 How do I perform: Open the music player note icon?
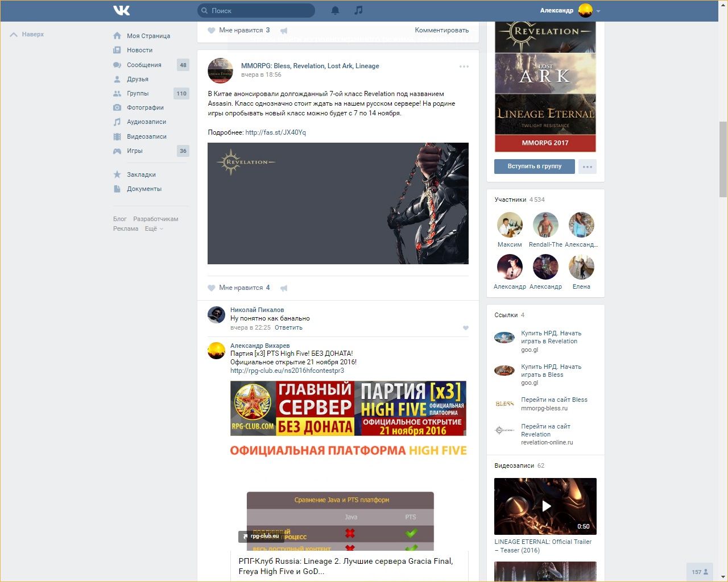358,10
